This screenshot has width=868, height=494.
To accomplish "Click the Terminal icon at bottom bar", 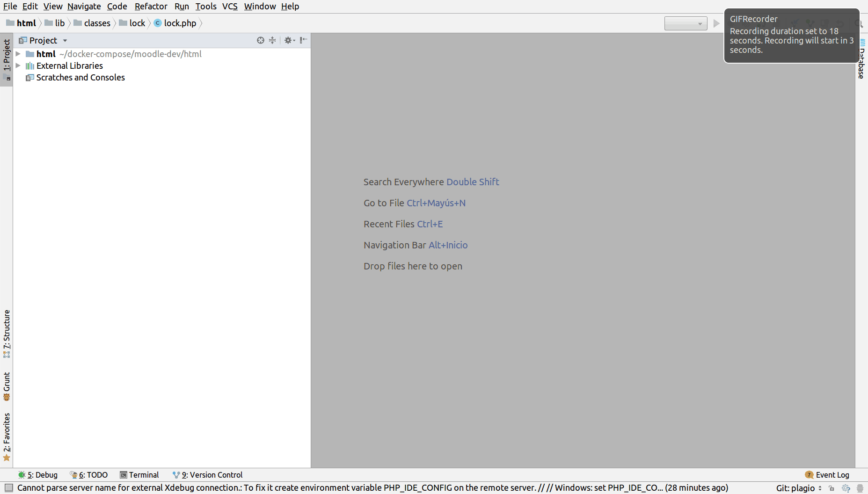I will pos(124,475).
